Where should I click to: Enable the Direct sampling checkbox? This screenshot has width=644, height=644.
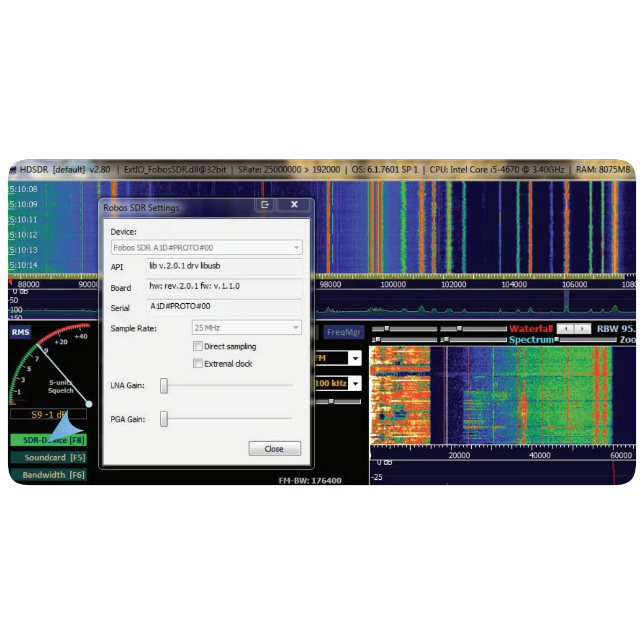(x=197, y=347)
